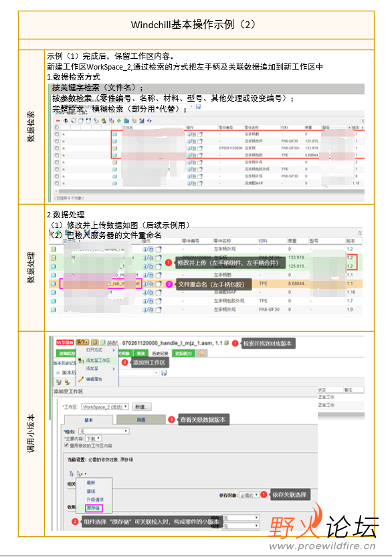This screenshot has width=392, height=557.
Task: Click the assembly icon in the version 1.2 左手柄外观 row
Action: click(x=54, y=249)
